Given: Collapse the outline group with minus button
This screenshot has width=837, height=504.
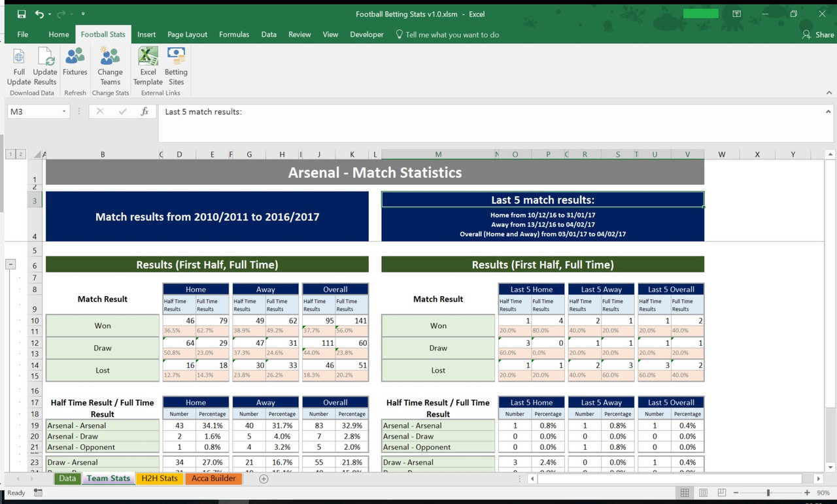Looking at the screenshot, I should (x=10, y=265).
